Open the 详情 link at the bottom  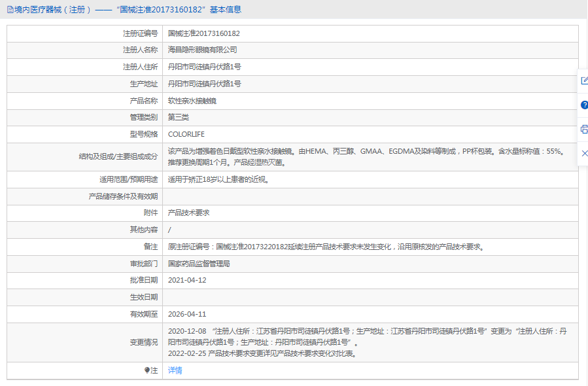coord(175,370)
